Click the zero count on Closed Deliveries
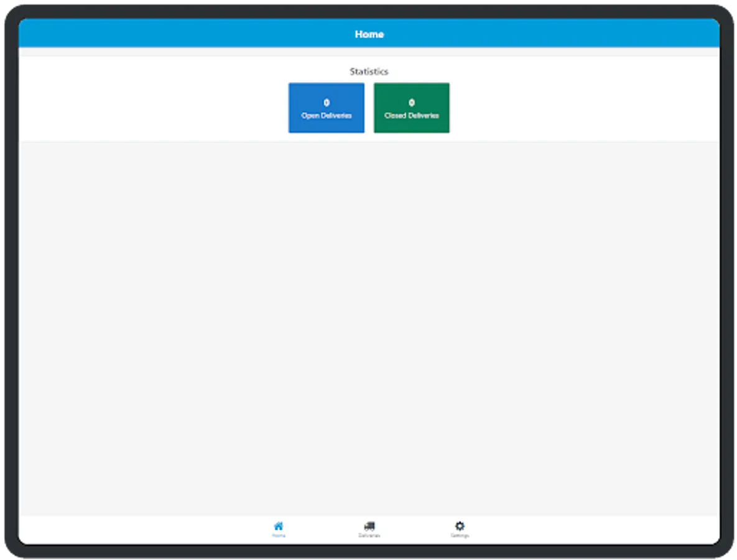The width and height of the screenshot is (737, 560). (x=411, y=101)
